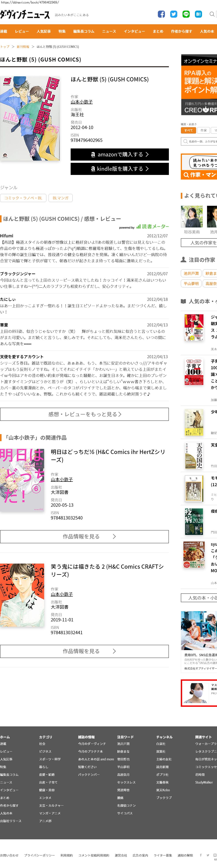The image size is (217, 868).
Task: Open the レビュー menu item
Action: pos(22,31)
